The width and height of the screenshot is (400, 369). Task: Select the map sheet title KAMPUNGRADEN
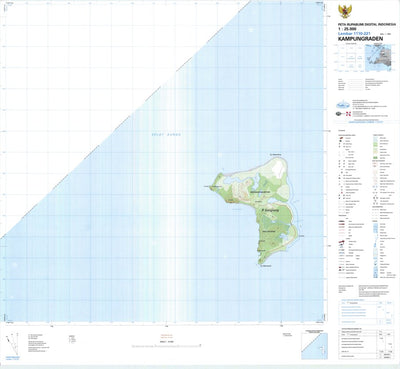coord(360,39)
